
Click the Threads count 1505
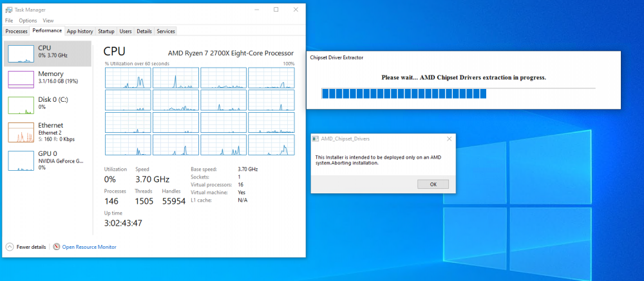tap(144, 201)
